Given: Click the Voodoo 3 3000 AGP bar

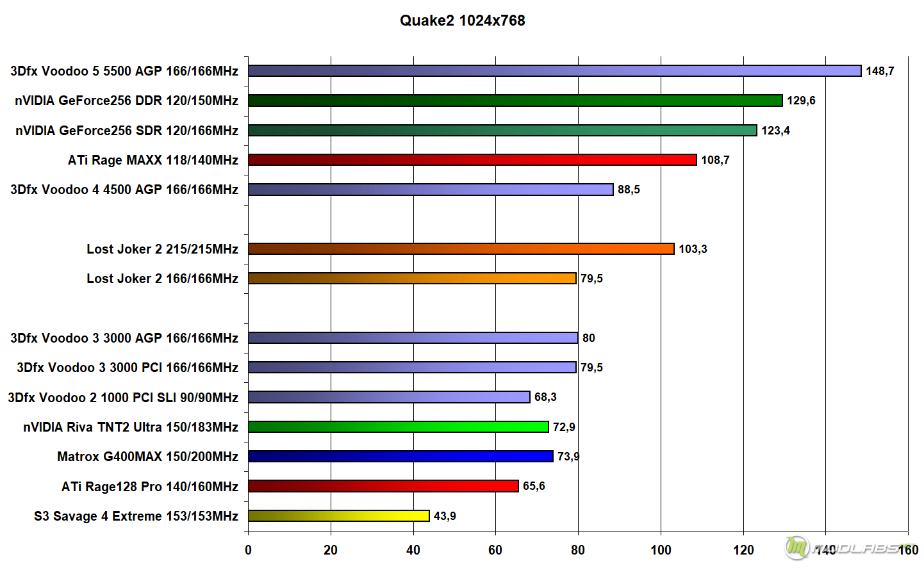Looking at the screenshot, I should coord(413,338).
